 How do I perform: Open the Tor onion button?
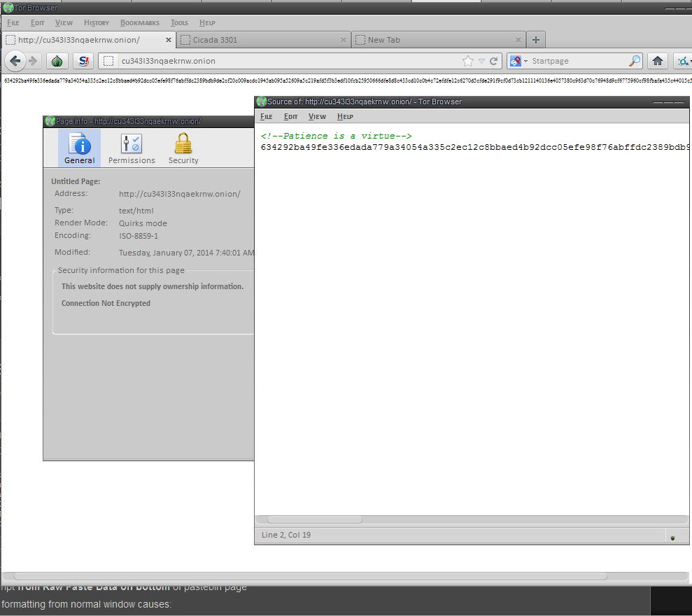click(x=57, y=61)
